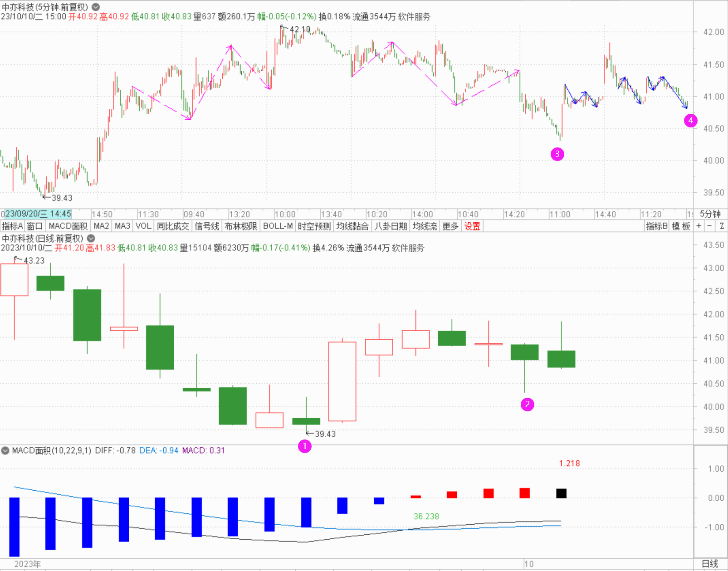Click the large hollow red daily candle

tap(342, 381)
